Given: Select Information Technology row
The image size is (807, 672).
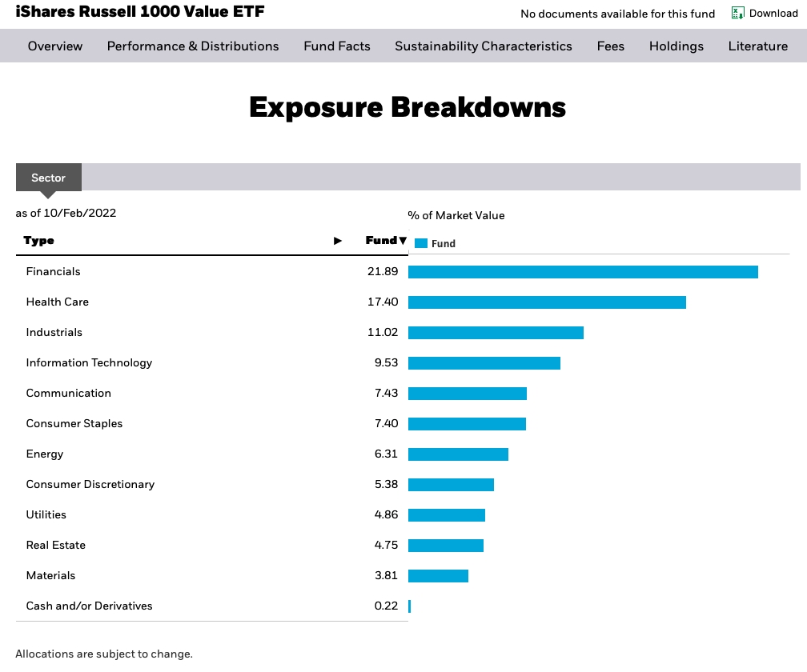Looking at the screenshot, I should coord(89,362).
